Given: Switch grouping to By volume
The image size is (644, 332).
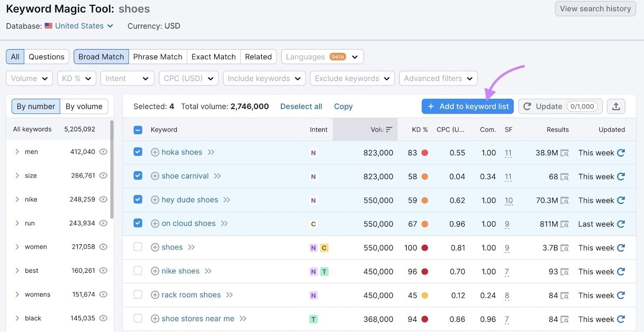Looking at the screenshot, I should coord(84,107).
